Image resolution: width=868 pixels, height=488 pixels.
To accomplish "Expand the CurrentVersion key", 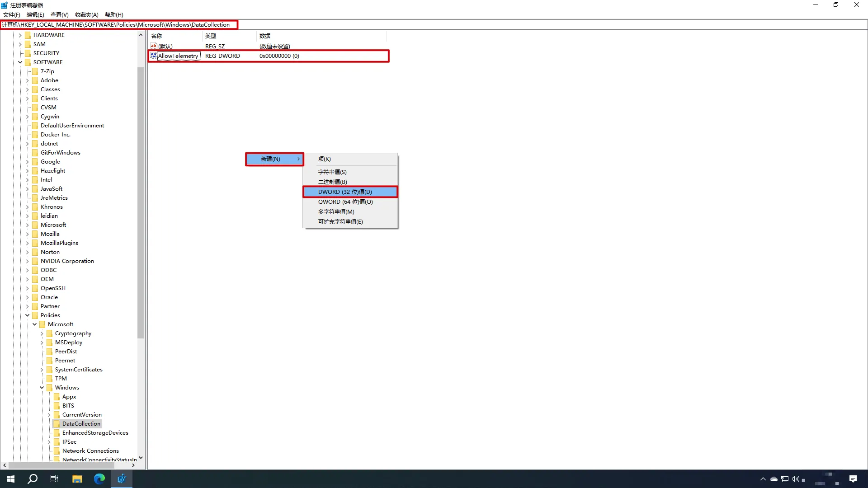I will click(x=49, y=415).
